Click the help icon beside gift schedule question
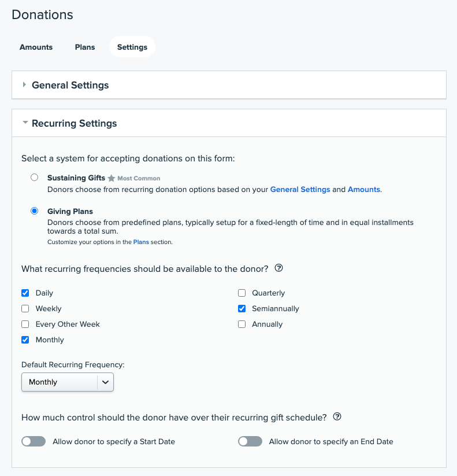 tap(337, 416)
